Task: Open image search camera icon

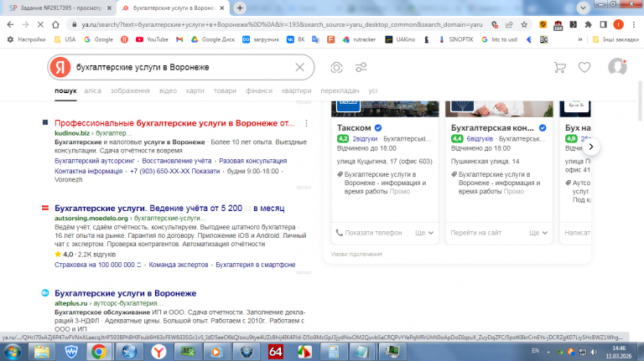Action: (336, 67)
